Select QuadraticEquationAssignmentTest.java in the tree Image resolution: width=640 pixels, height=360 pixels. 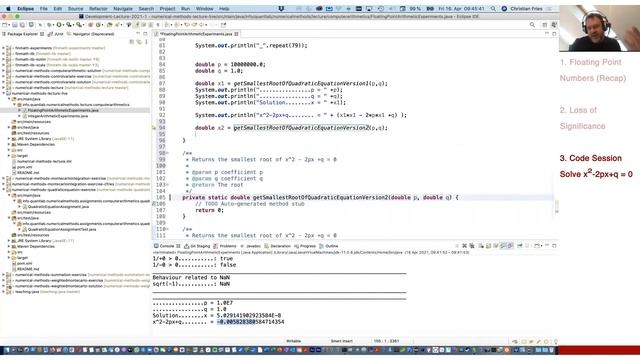coord(62,229)
